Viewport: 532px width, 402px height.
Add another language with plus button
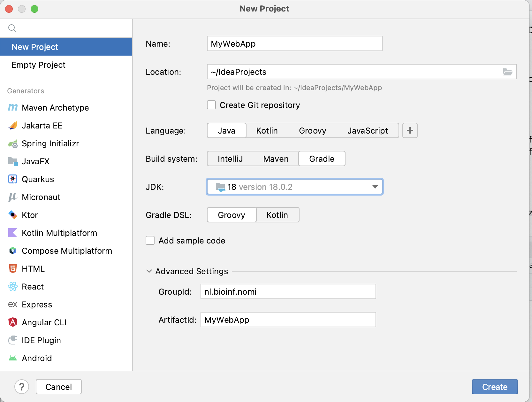tap(410, 130)
